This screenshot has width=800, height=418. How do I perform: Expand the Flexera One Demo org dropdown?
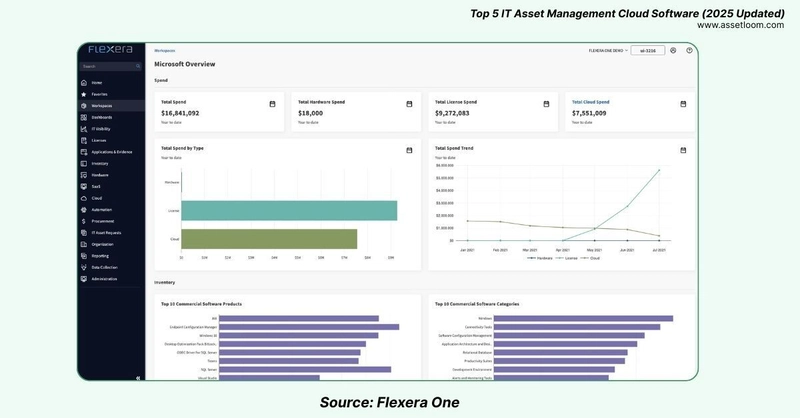(x=608, y=51)
